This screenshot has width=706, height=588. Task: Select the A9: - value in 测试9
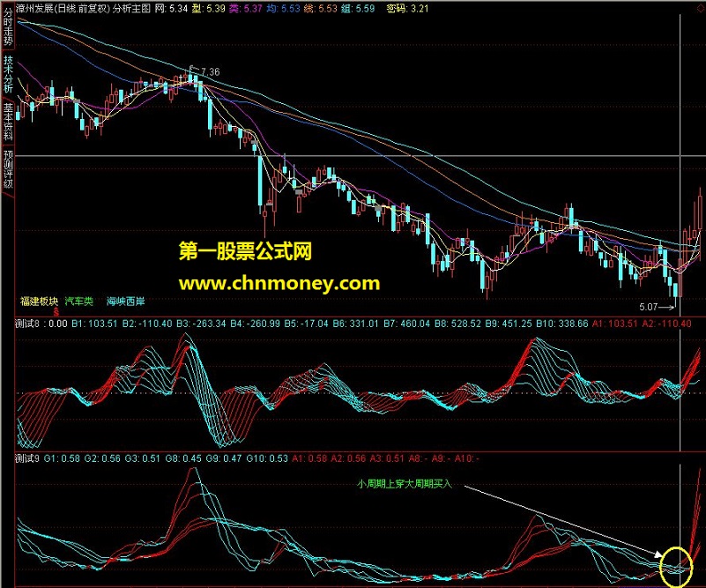pos(442,458)
